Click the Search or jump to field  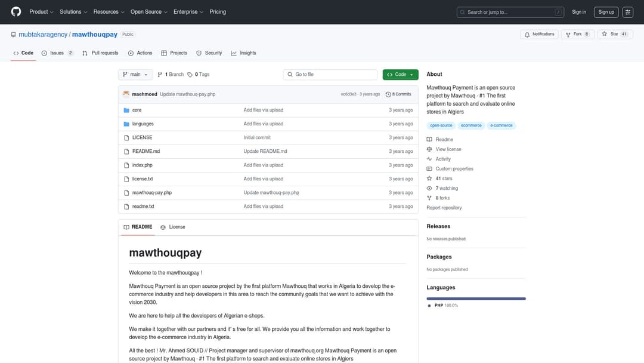click(510, 13)
